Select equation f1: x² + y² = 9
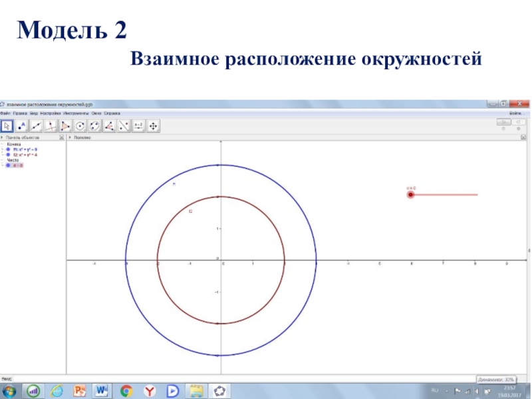 pyautogui.click(x=25, y=150)
